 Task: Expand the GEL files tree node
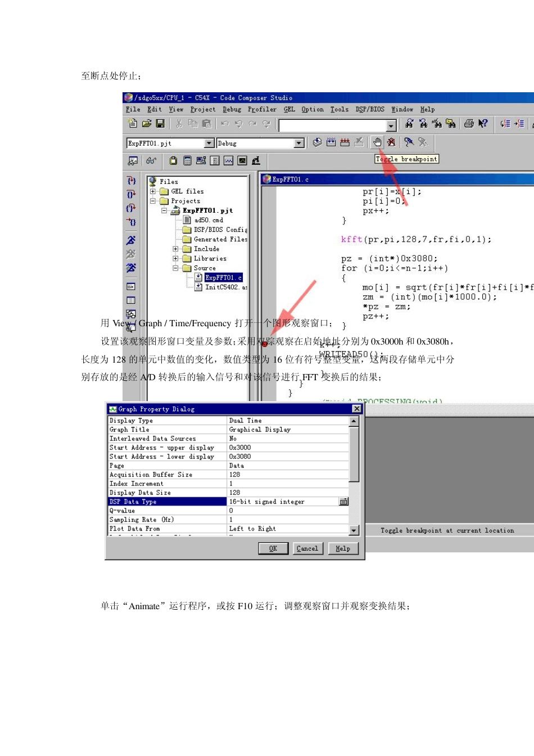pos(152,191)
